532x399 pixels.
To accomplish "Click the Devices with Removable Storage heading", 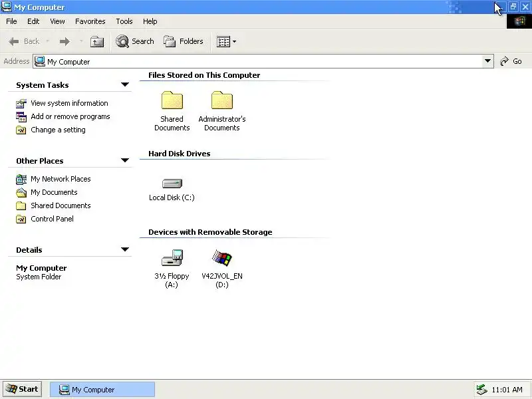I will pos(210,232).
